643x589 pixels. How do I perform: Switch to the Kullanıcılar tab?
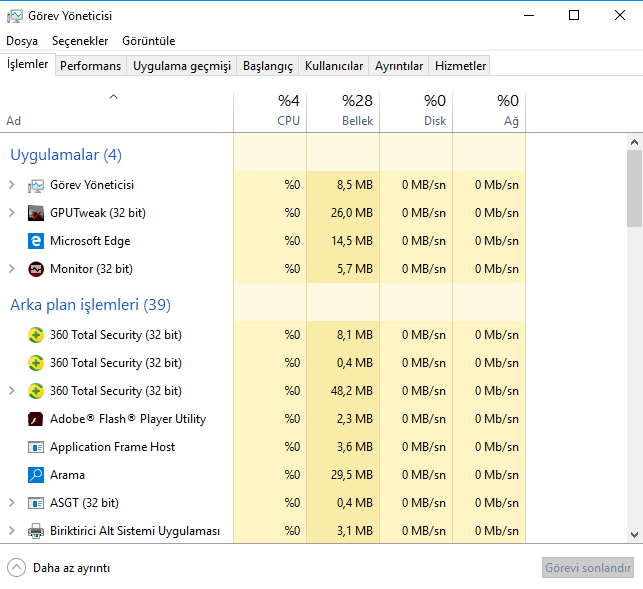coord(334,66)
